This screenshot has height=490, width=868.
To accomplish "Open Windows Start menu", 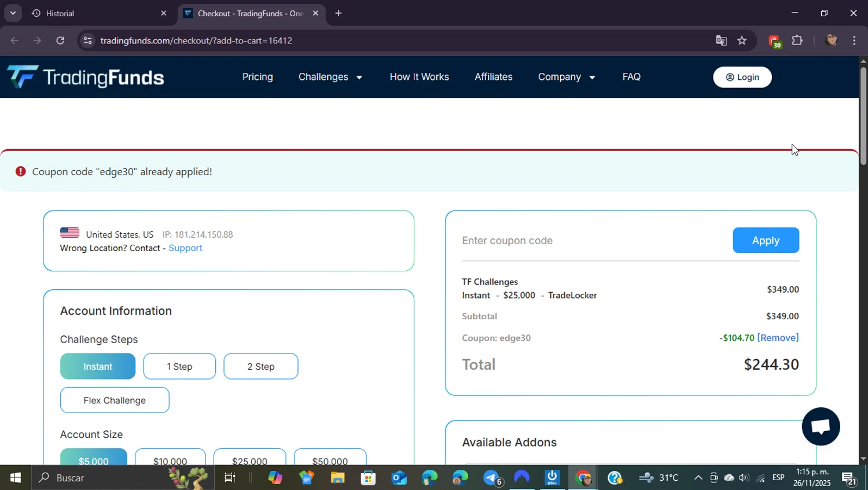I will (16, 478).
